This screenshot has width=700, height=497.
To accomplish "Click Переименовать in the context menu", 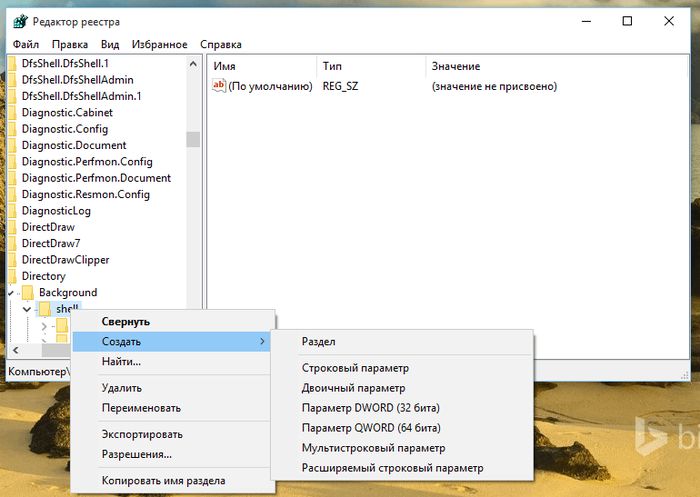I will 141,408.
